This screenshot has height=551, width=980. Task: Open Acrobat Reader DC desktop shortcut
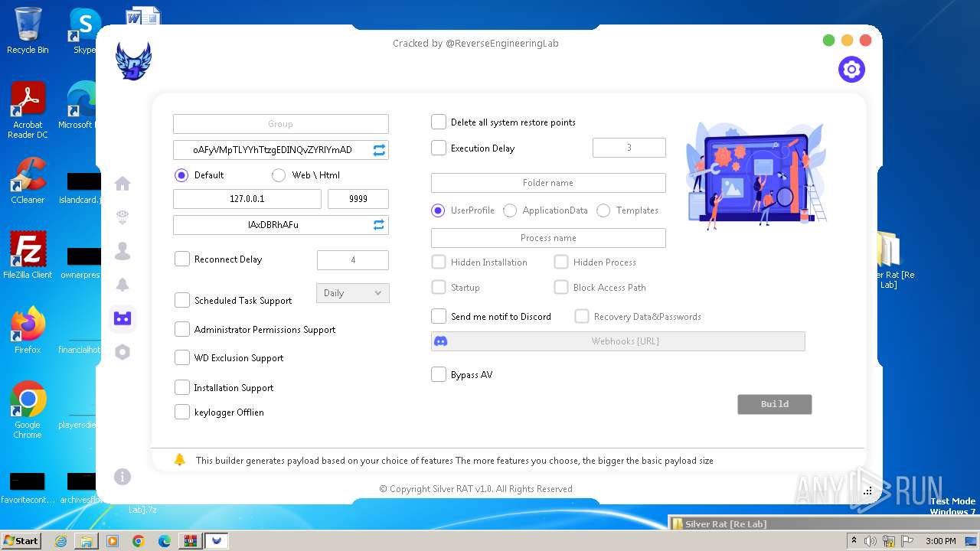[28, 111]
